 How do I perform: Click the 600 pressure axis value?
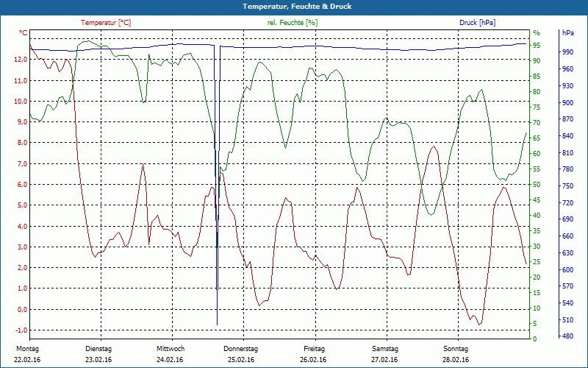click(568, 269)
